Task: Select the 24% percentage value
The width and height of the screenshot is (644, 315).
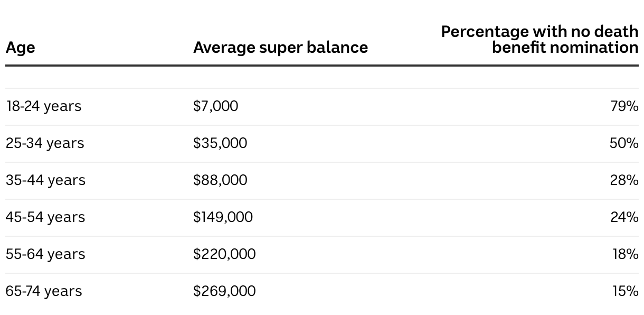Action: (624, 217)
